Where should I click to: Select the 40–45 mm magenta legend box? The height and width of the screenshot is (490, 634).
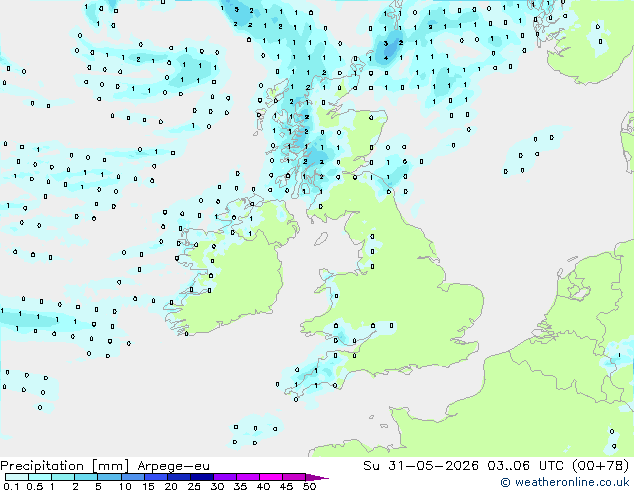[271, 477]
